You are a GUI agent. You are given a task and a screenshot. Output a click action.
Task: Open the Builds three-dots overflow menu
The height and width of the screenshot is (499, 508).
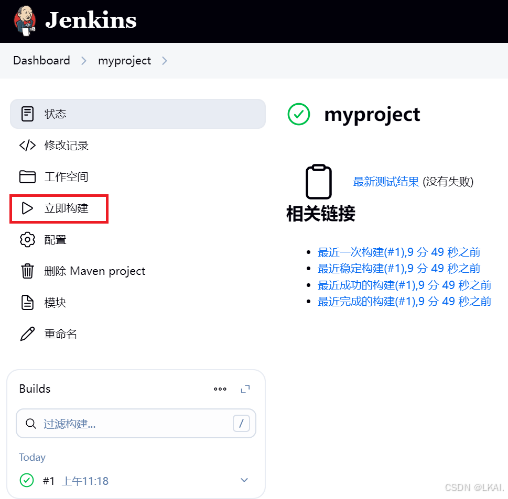(220, 389)
